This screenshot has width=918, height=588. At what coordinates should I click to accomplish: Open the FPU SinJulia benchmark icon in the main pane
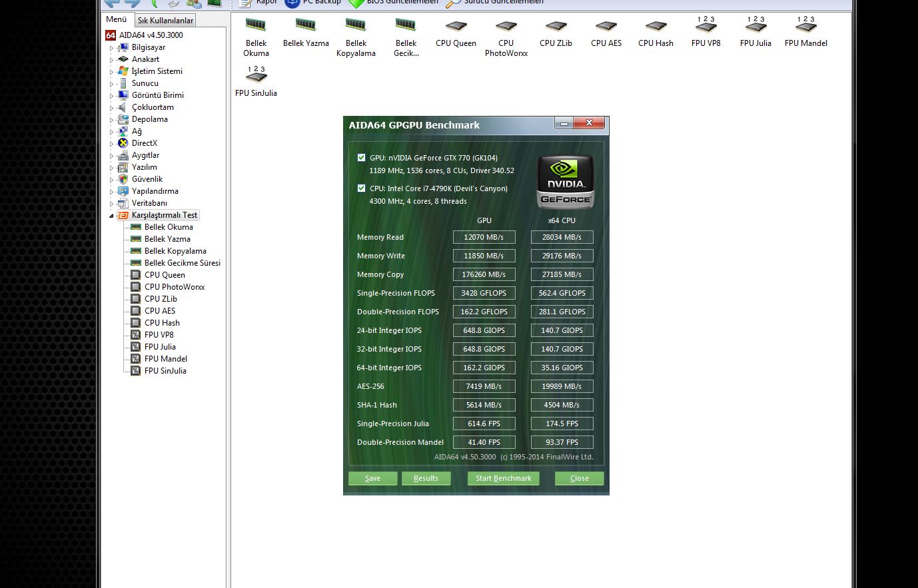256,83
